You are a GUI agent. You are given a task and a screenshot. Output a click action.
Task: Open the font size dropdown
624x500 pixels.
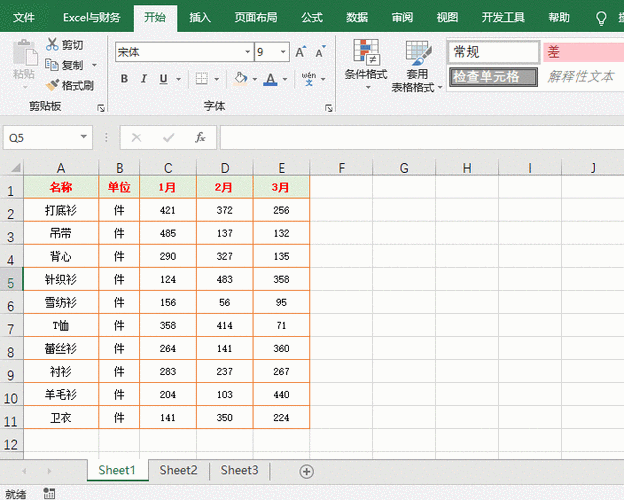pos(284,52)
